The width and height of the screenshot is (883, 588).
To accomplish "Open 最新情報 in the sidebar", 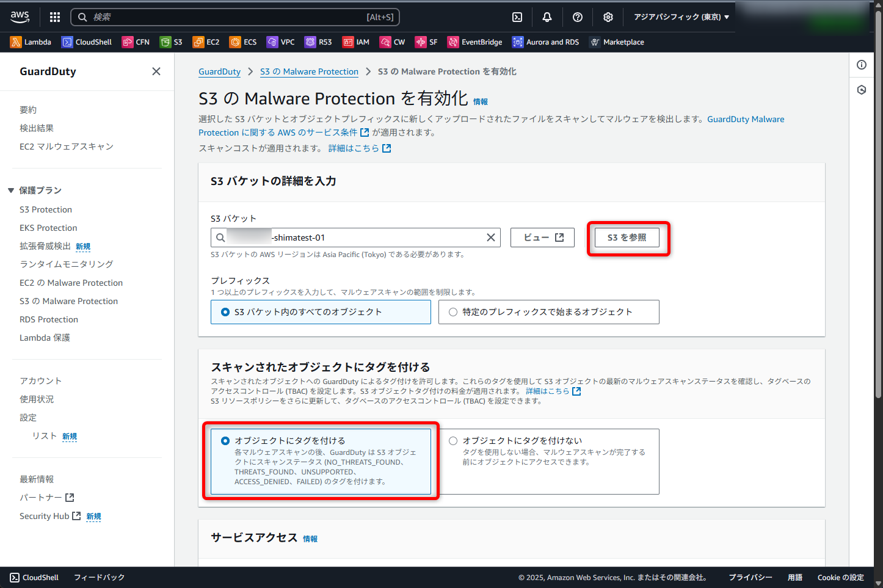I will click(37, 479).
